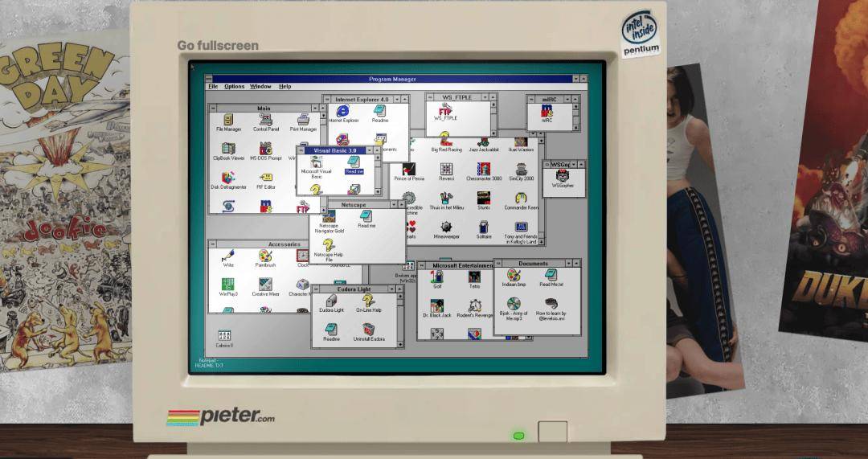Open File Manager in Main group

[x=228, y=122]
